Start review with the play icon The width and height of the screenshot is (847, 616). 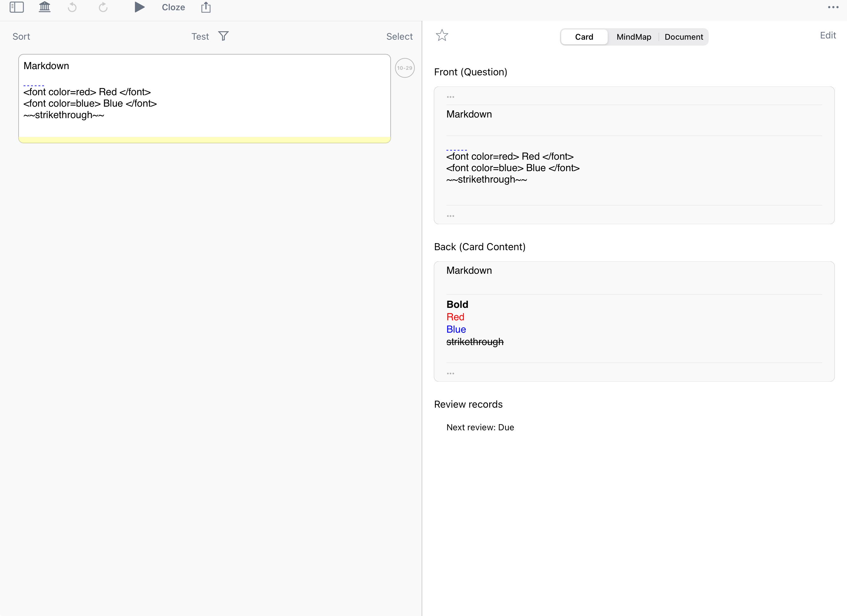click(139, 7)
